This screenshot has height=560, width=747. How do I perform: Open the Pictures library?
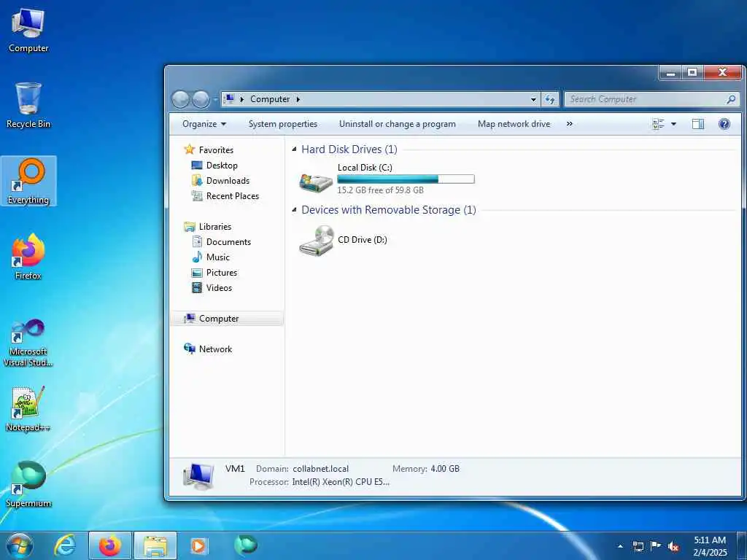[222, 273]
